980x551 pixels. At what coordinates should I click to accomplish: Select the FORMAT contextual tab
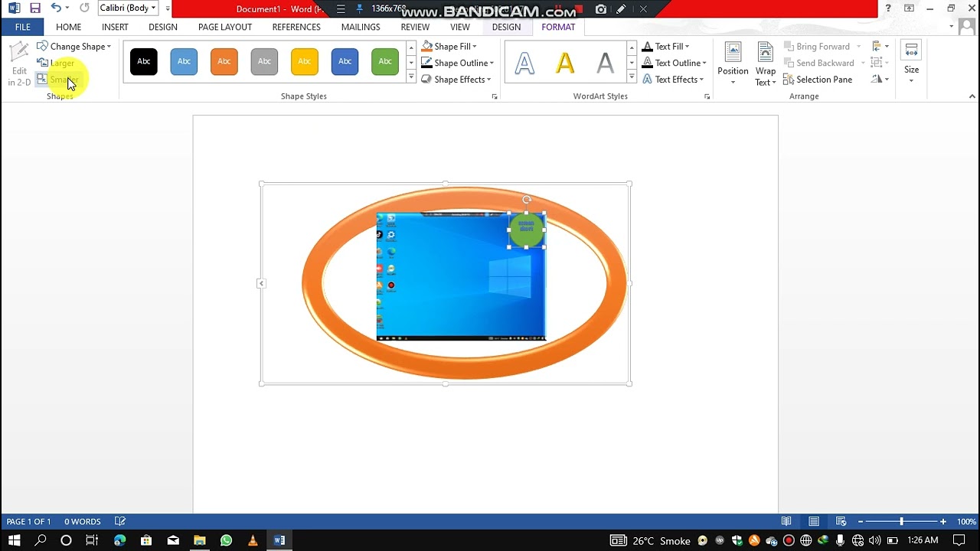558,27
